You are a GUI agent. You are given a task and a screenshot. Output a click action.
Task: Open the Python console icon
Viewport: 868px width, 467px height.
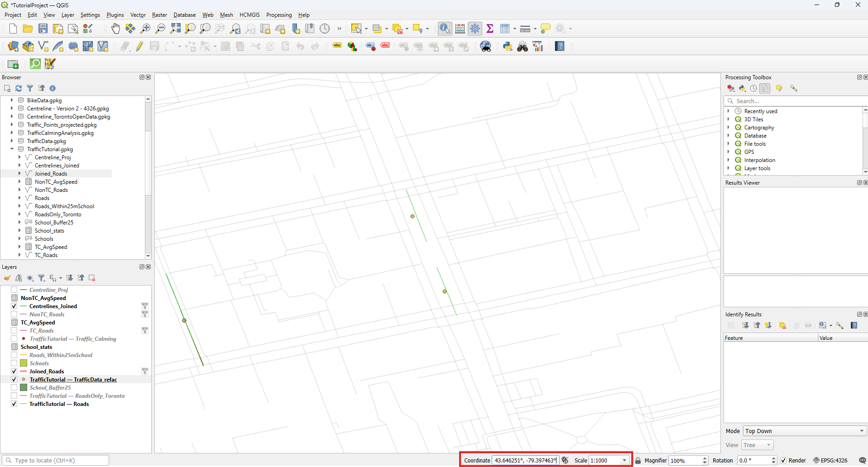tap(508, 46)
